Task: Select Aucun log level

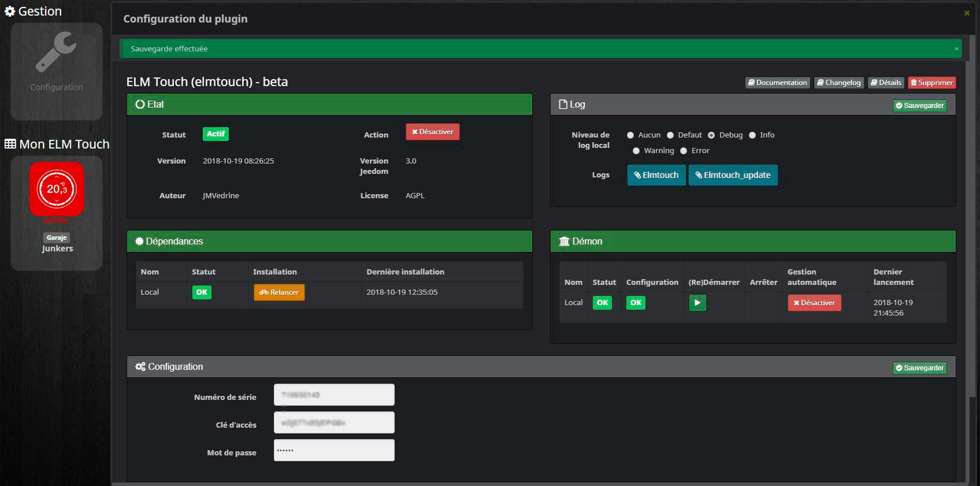Action: click(630, 135)
